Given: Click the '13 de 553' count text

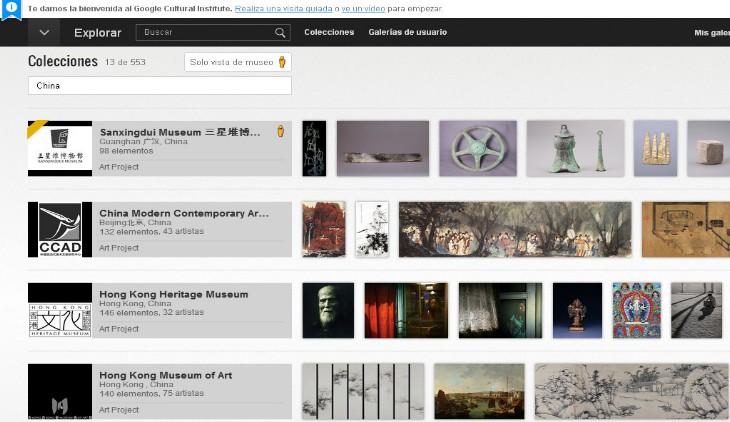Looking at the screenshot, I should pos(125,62).
